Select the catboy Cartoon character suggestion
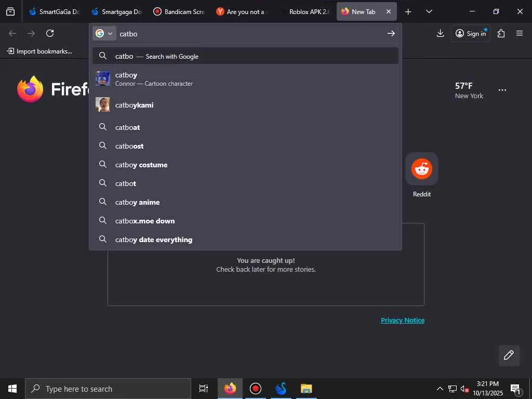Screen dimensions: 532x399 [x=245, y=79]
